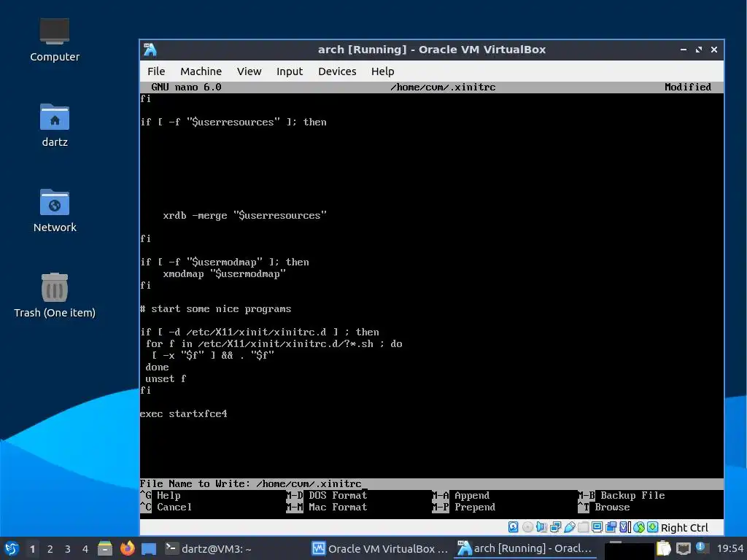Click the ^C Cancel shortcut in nano

pos(166,507)
